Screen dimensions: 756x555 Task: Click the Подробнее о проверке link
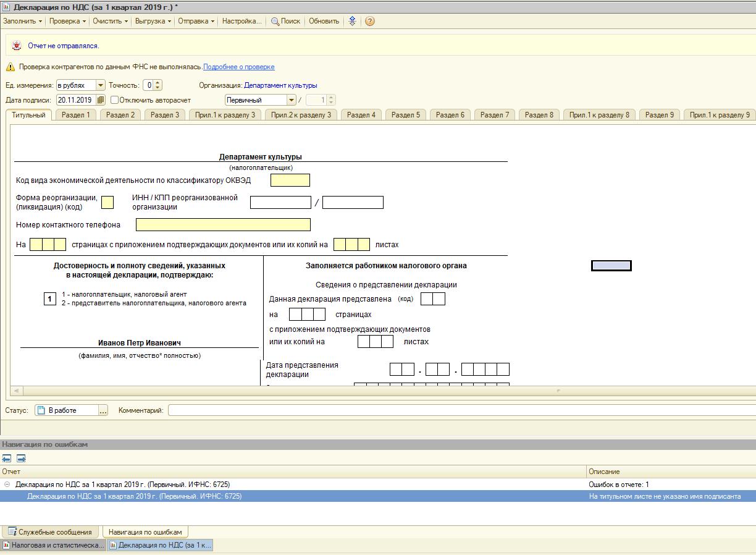point(238,67)
